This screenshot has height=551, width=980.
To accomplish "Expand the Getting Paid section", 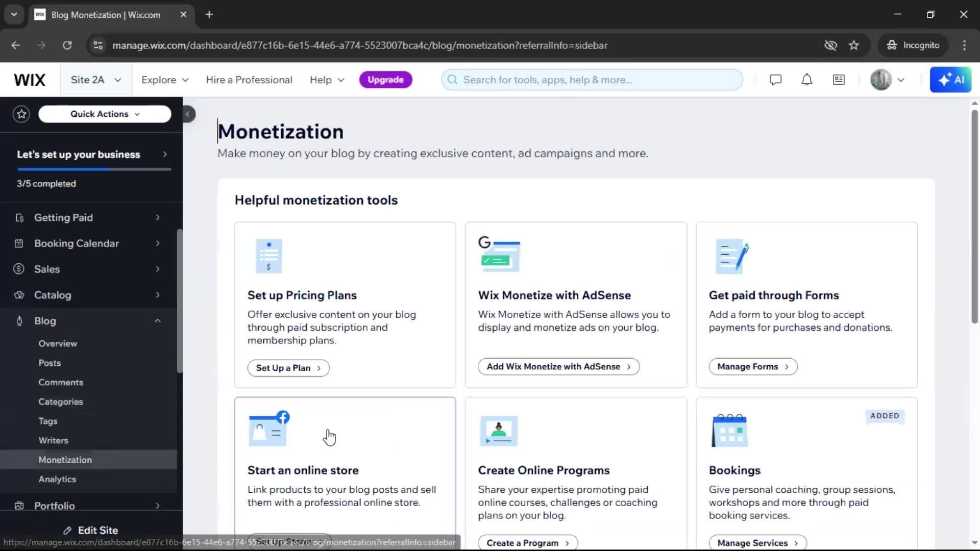I will point(158,218).
